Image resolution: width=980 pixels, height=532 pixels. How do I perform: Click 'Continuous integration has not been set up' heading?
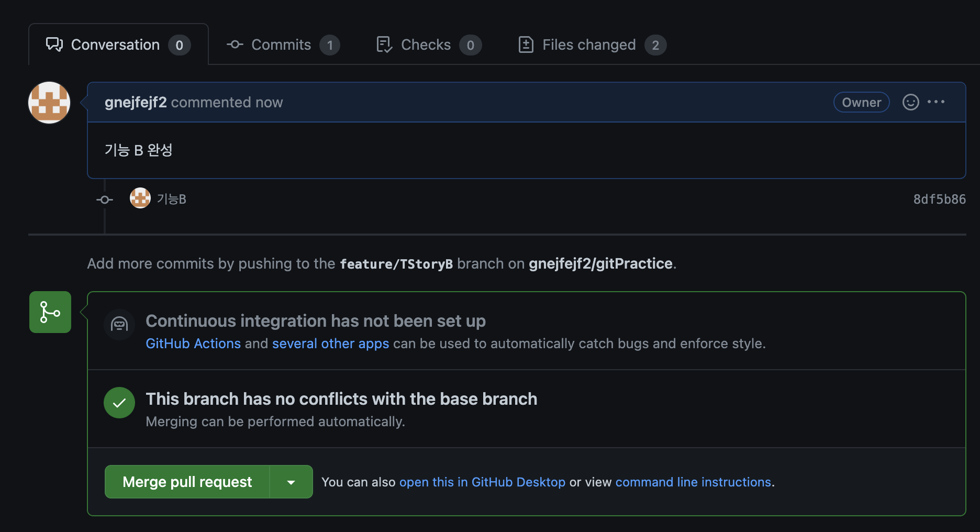(316, 321)
